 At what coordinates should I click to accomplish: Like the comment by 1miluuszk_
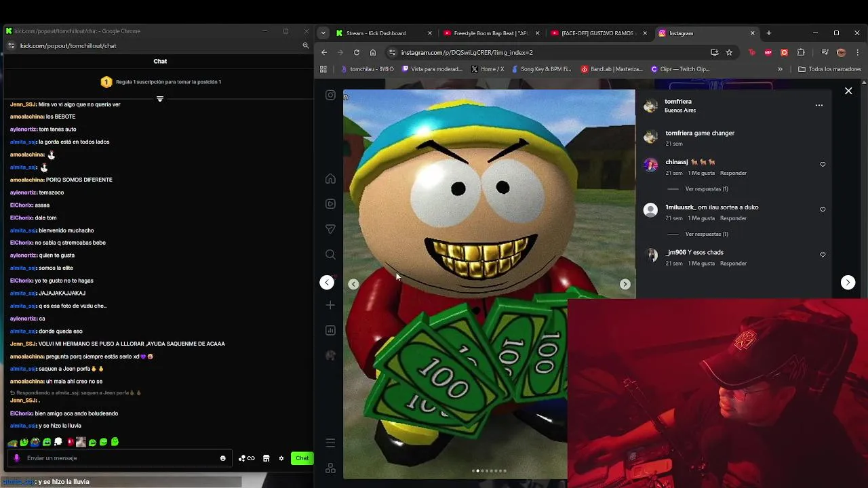(823, 210)
